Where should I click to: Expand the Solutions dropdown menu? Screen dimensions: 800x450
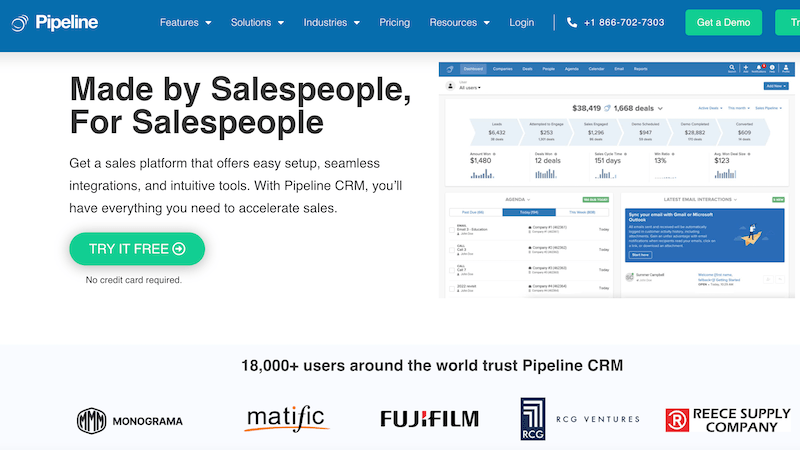tap(257, 22)
